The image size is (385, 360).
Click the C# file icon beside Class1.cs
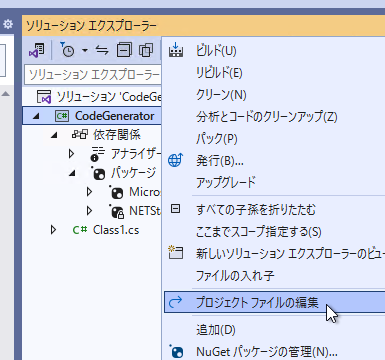tap(80, 230)
